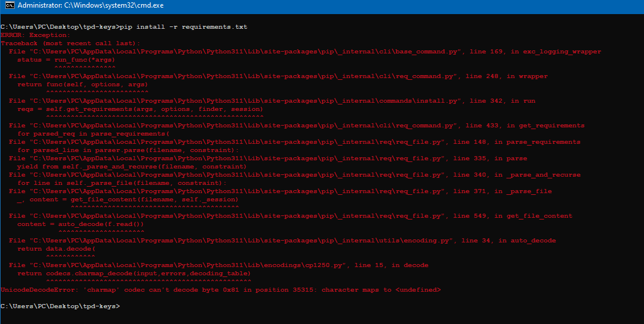Select the text 'line 340, in _parse_and_recurse'
This screenshot has height=324, width=644.
tap(516, 175)
